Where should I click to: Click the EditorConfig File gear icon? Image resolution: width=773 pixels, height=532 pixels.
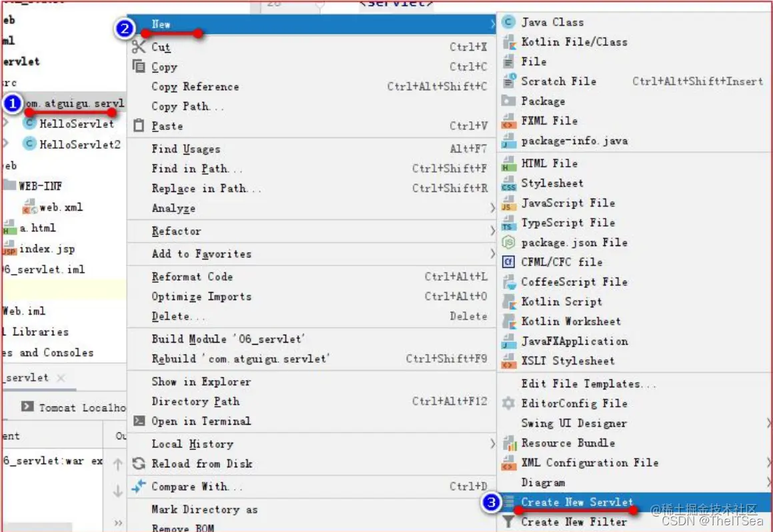pos(508,403)
